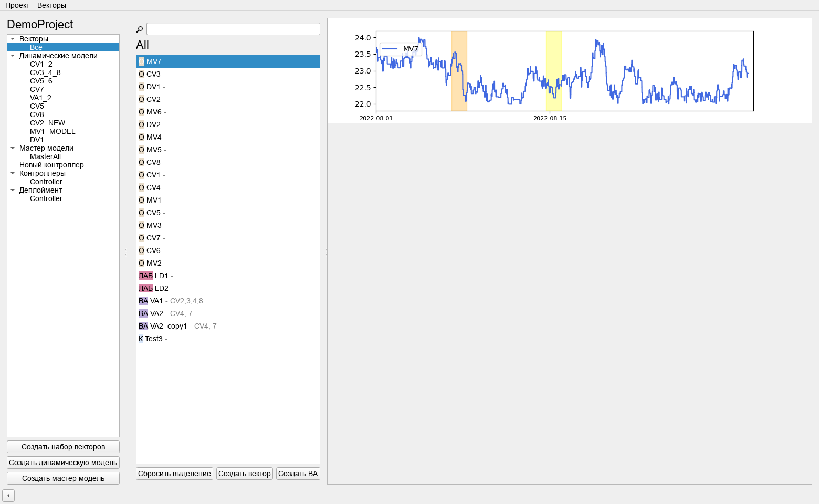Collapse the Мастер модели tree node
Viewport: 819px width, 504px height.
click(13, 148)
